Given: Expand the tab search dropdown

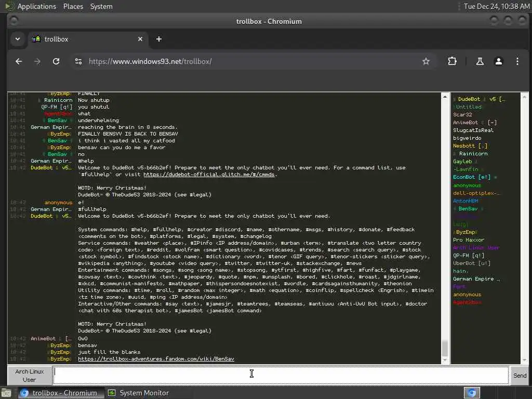Looking at the screenshot, I should pos(18,39).
